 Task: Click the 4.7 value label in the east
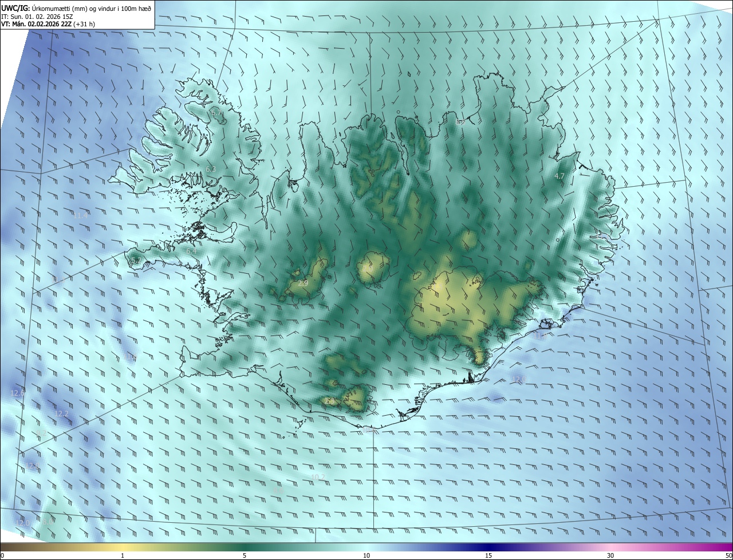click(560, 176)
